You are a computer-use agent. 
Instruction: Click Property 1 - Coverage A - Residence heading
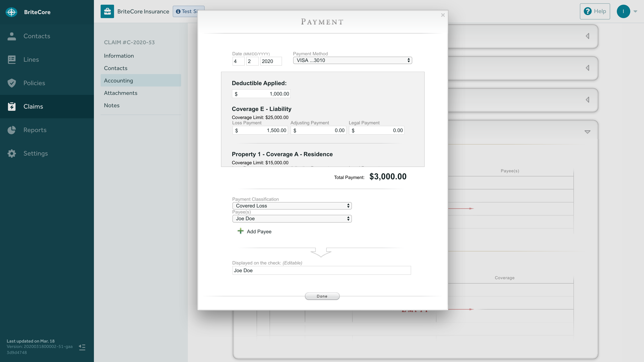282,154
